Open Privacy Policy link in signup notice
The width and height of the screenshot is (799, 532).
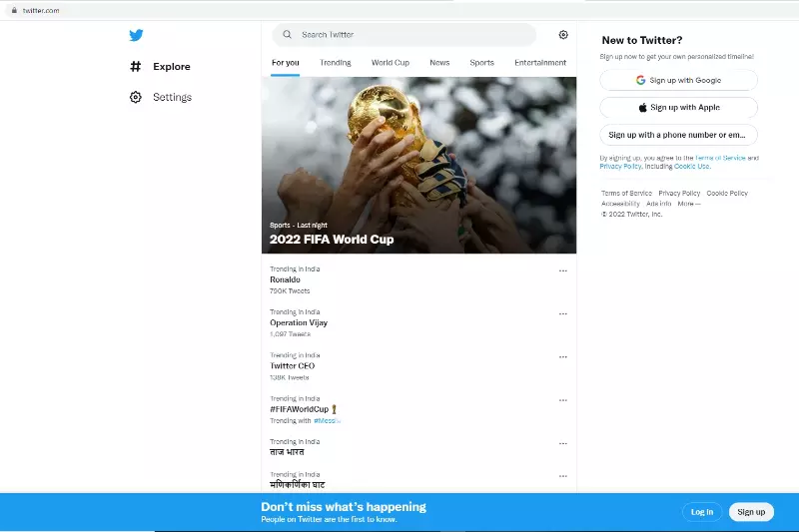click(x=620, y=167)
